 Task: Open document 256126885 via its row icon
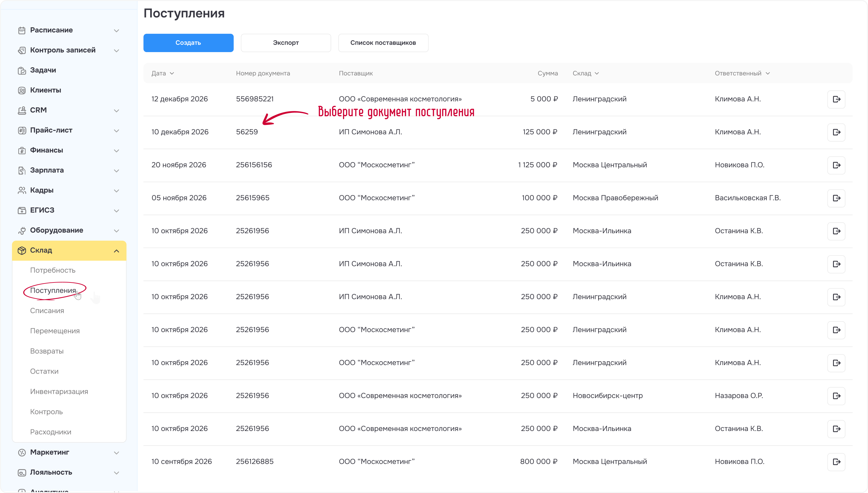coord(836,462)
